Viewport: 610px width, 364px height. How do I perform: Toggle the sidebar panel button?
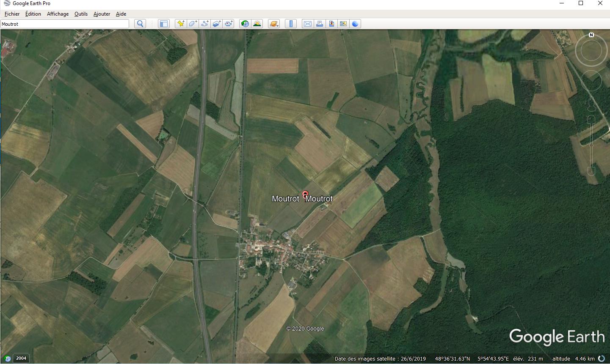[163, 24]
